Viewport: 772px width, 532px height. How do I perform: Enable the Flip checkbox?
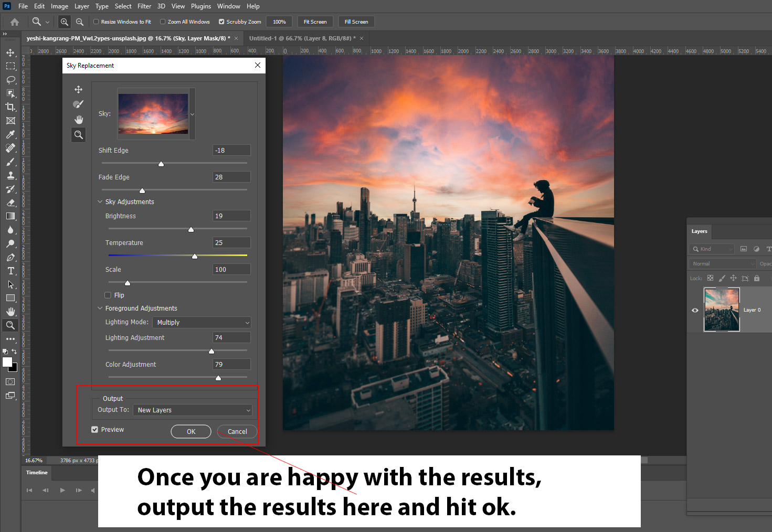coord(108,295)
